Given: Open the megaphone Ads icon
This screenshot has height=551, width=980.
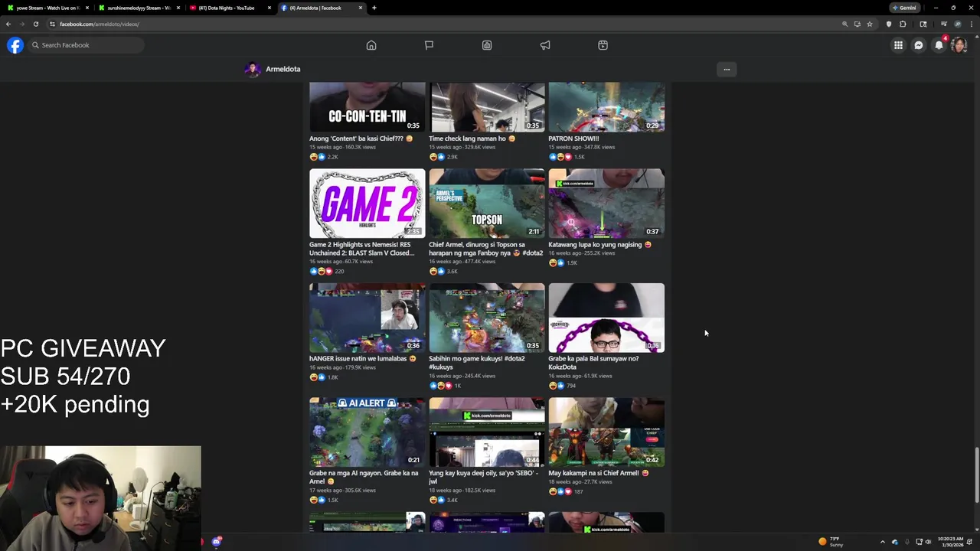Looking at the screenshot, I should point(545,45).
